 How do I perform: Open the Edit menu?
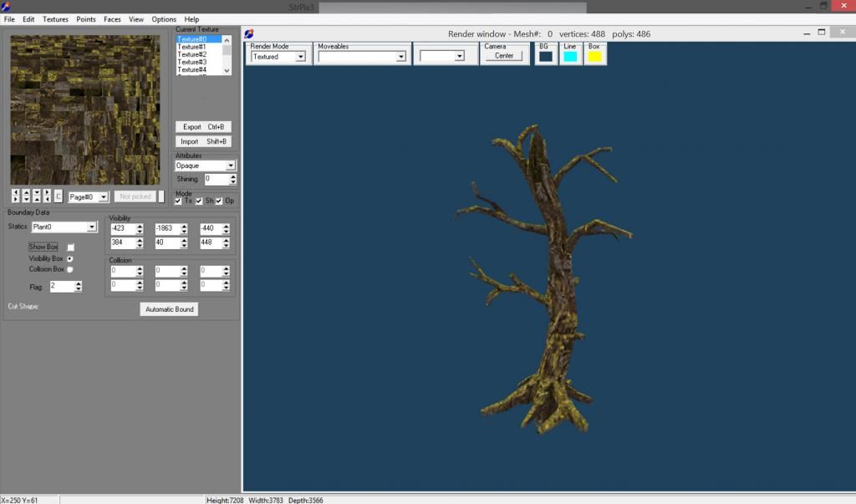click(x=28, y=19)
